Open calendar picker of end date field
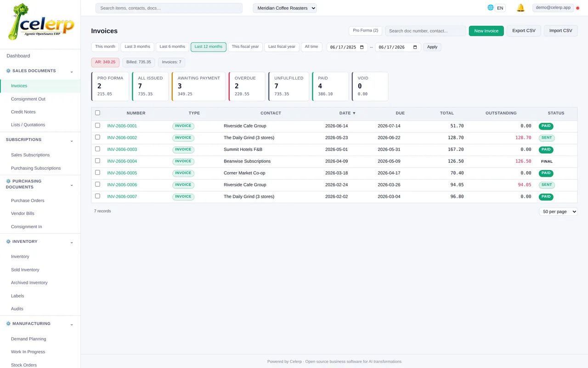The width and height of the screenshot is (588, 368). (x=415, y=47)
